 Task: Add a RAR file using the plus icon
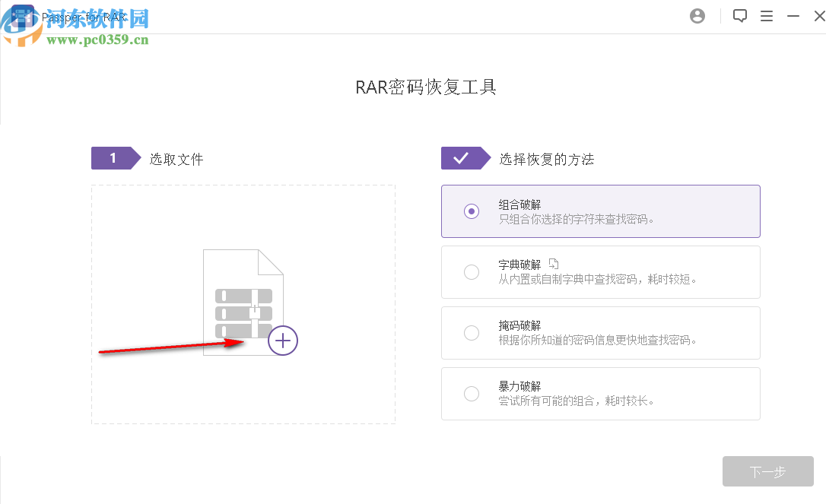[x=282, y=341]
